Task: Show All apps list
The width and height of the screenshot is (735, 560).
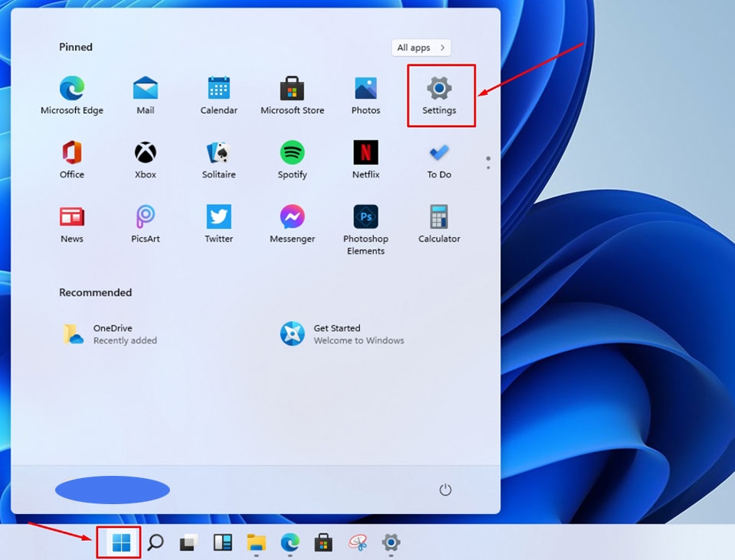Action: pyautogui.click(x=421, y=47)
